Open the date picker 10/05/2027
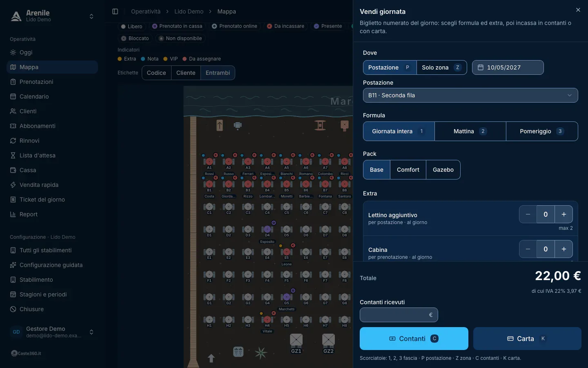The image size is (588, 368). point(508,67)
